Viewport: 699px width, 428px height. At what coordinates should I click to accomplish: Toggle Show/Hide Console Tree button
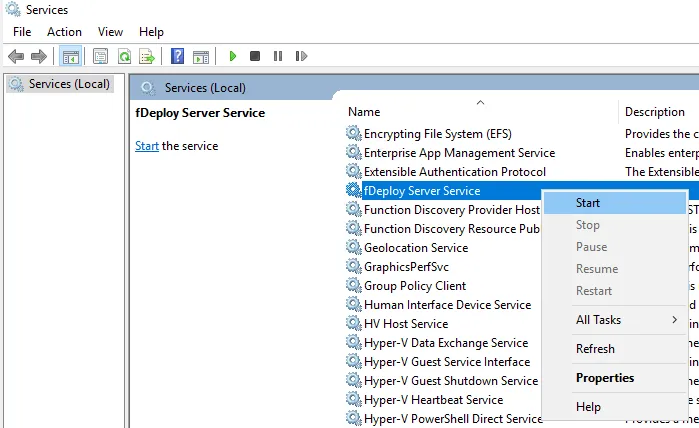[x=70, y=57]
